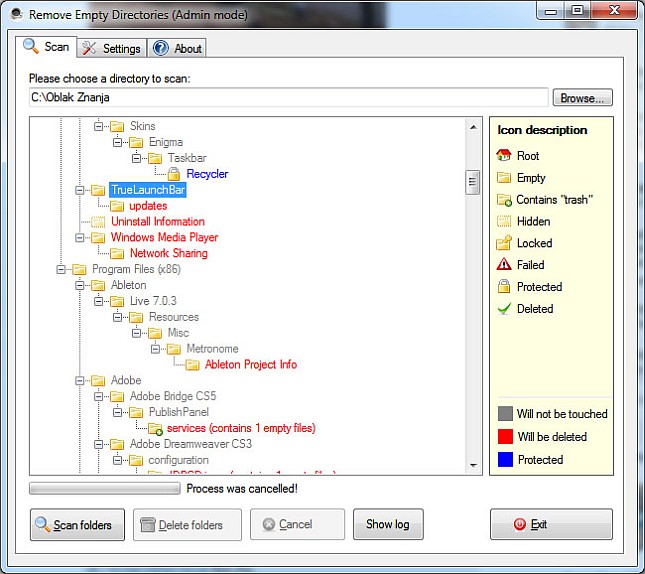
Task: Click the blue Protected color swatch
Action: tap(505, 460)
